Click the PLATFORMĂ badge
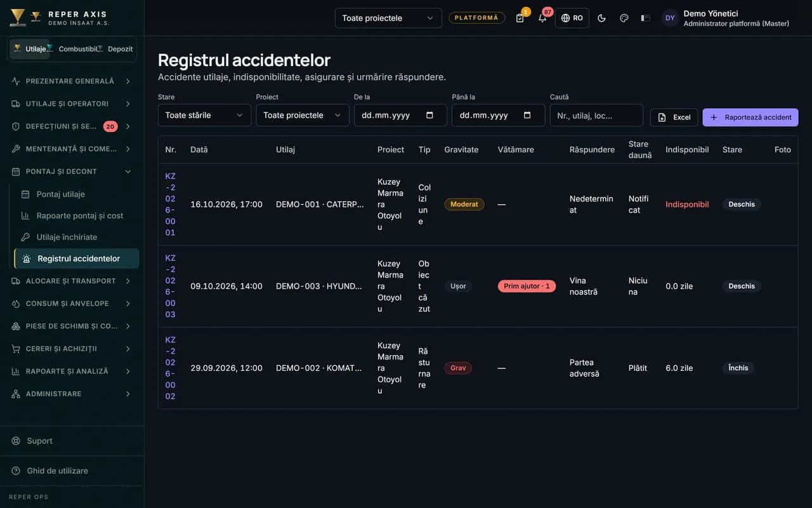The width and height of the screenshot is (812, 508). (477, 18)
